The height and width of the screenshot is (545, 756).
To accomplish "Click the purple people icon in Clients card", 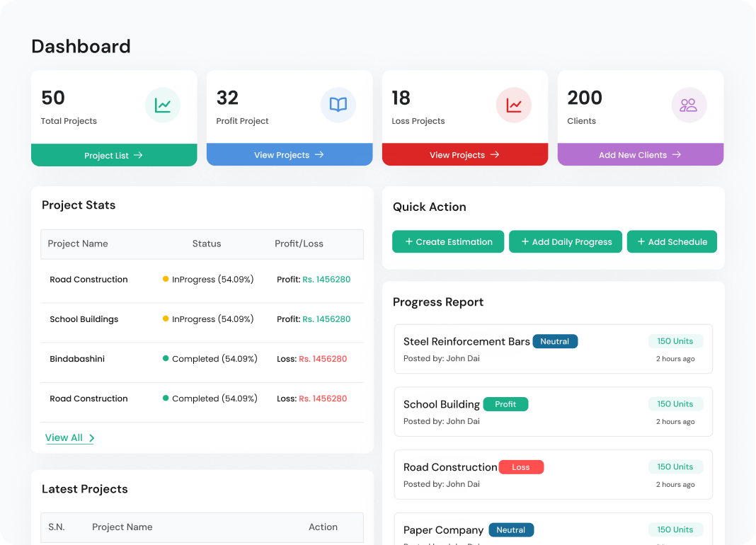I will coord(689,105).
